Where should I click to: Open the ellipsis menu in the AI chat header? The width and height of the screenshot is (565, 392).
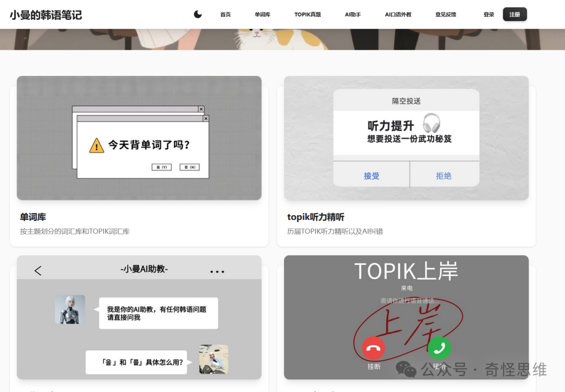click(218, 271)
